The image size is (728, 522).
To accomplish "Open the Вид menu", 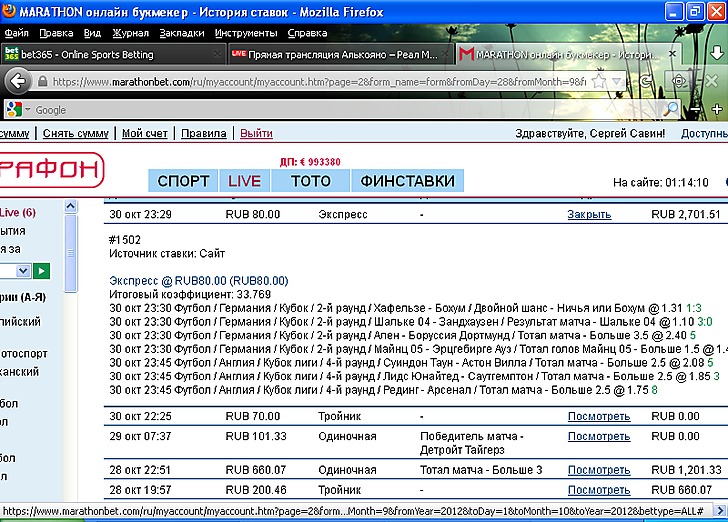I will click(x=92, y=33).
